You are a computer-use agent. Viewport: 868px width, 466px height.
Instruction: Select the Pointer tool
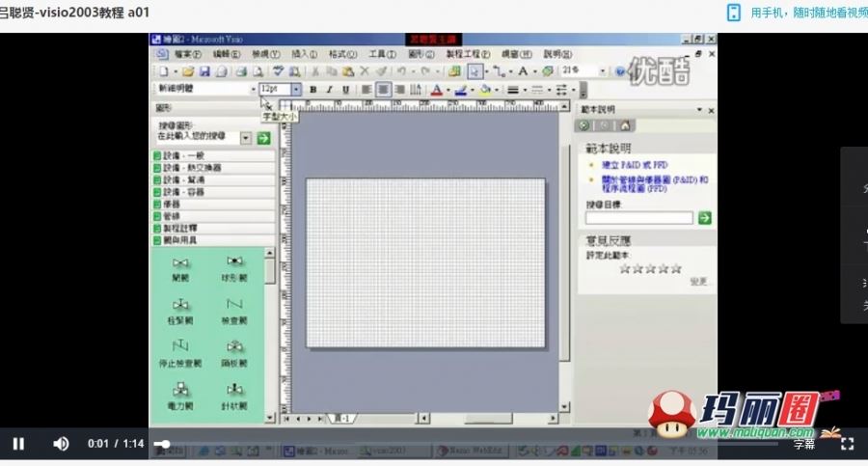475,71
